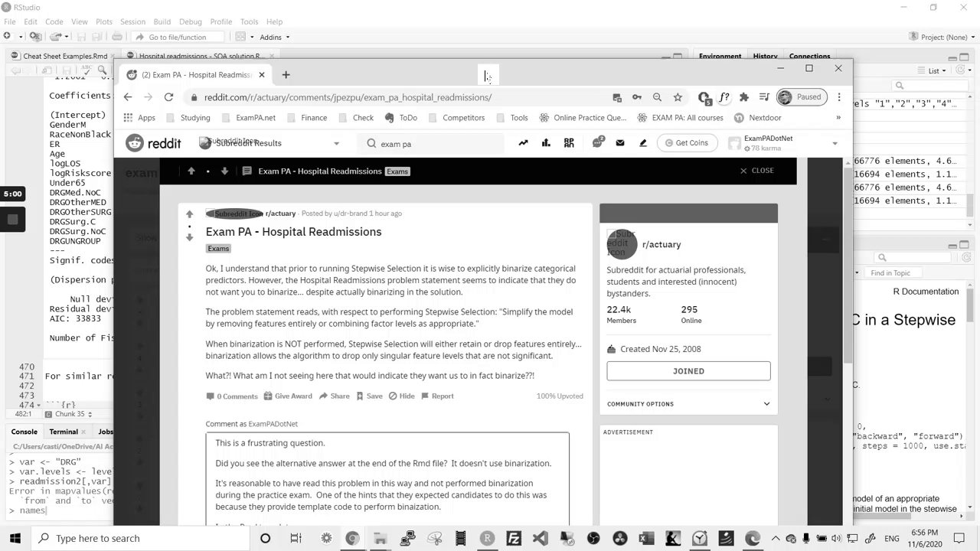Open reddit messages envelope icon

tap(620, 142)
